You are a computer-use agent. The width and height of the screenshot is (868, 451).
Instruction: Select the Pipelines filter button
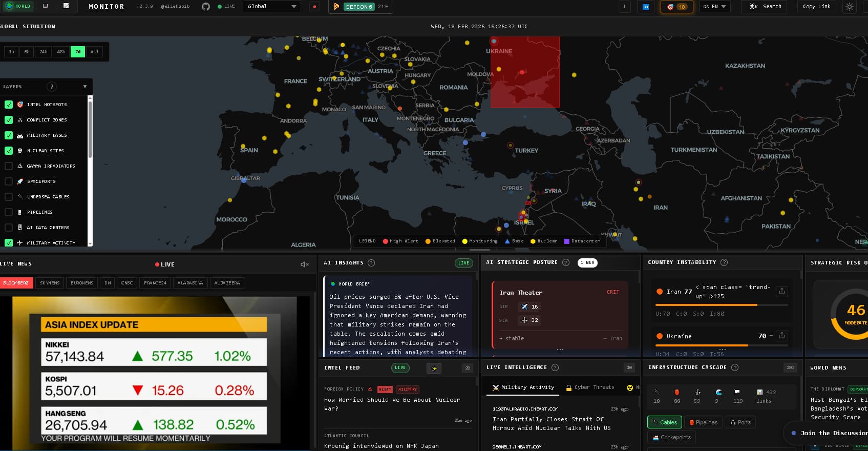703,422
